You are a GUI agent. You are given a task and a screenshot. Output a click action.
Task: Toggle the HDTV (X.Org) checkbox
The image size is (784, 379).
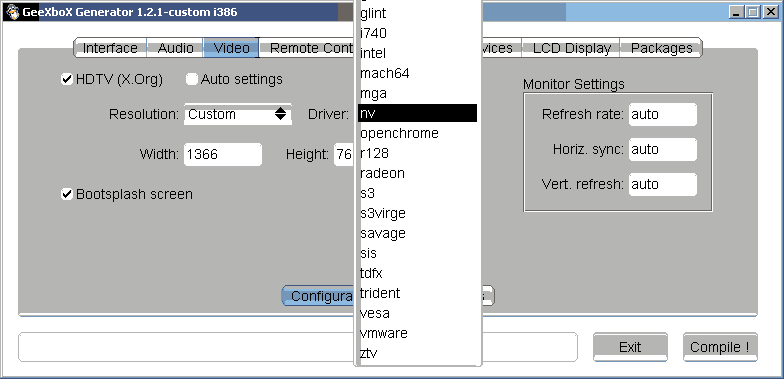(67, 79)
